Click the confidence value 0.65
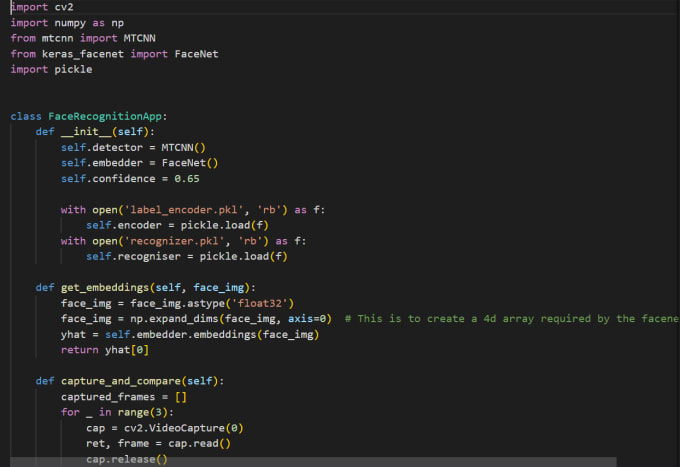Viewport: 680px width, 467px height. click(x=187, y=179)
